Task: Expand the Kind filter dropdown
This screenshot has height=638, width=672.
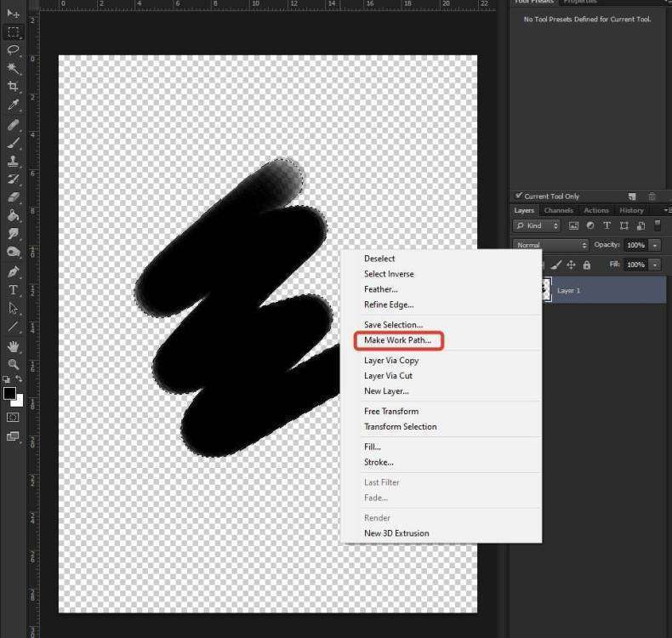Action: (537, 225)
